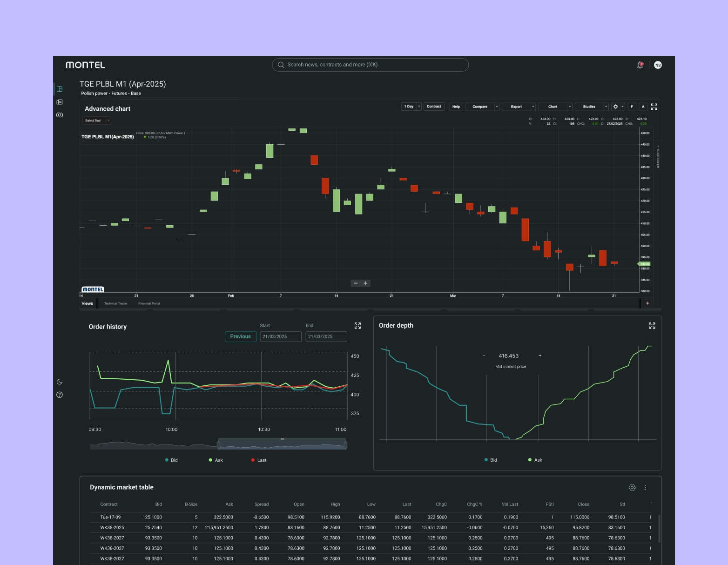Image resolution: width=728 pixels, height=565 pixels.
Task: Toggle dark mode with moon icon
Action: (x=60, y=382)
